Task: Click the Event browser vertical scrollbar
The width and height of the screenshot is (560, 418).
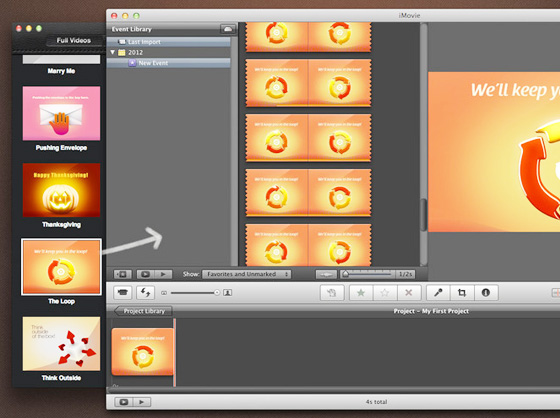Action: pos(424,214)
